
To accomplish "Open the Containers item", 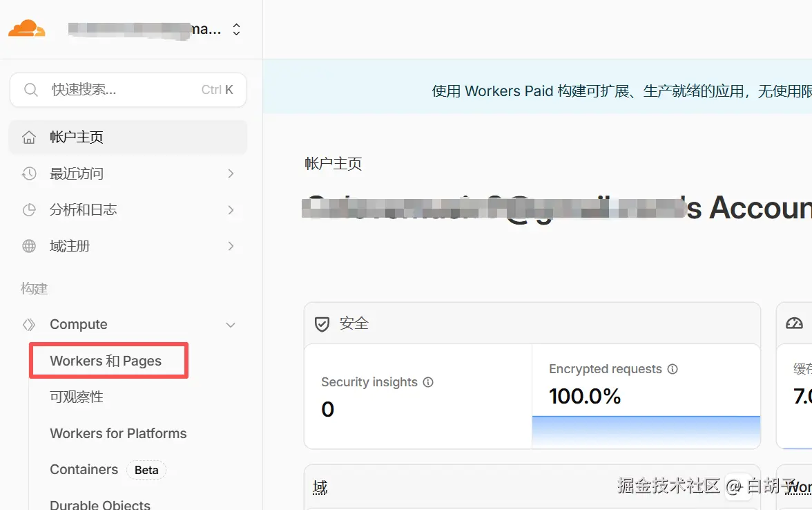I will [x=84, y=470].
